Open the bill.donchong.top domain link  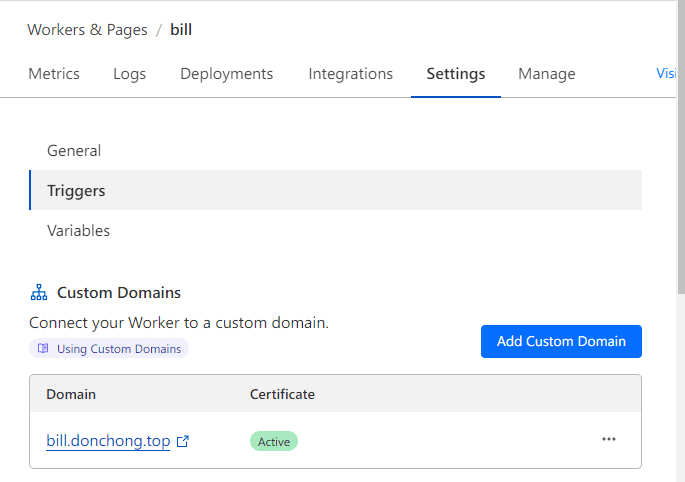point(108,440)
